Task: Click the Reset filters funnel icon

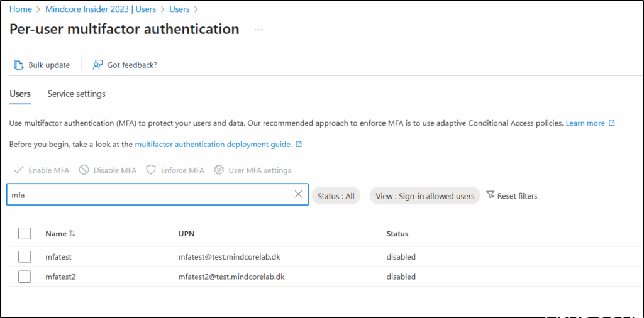Action: click(x=491, y=195)
